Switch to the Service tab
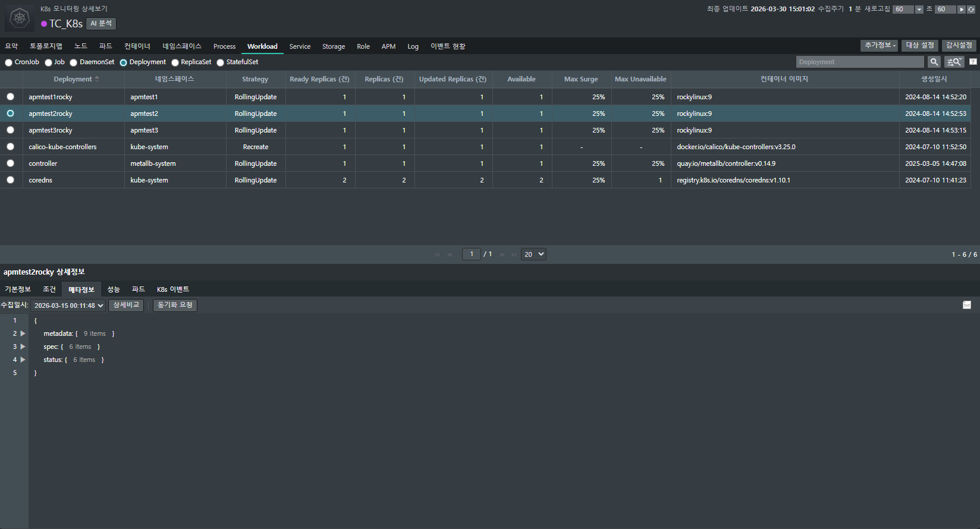980x529 pixels. (x=300, y=46)
